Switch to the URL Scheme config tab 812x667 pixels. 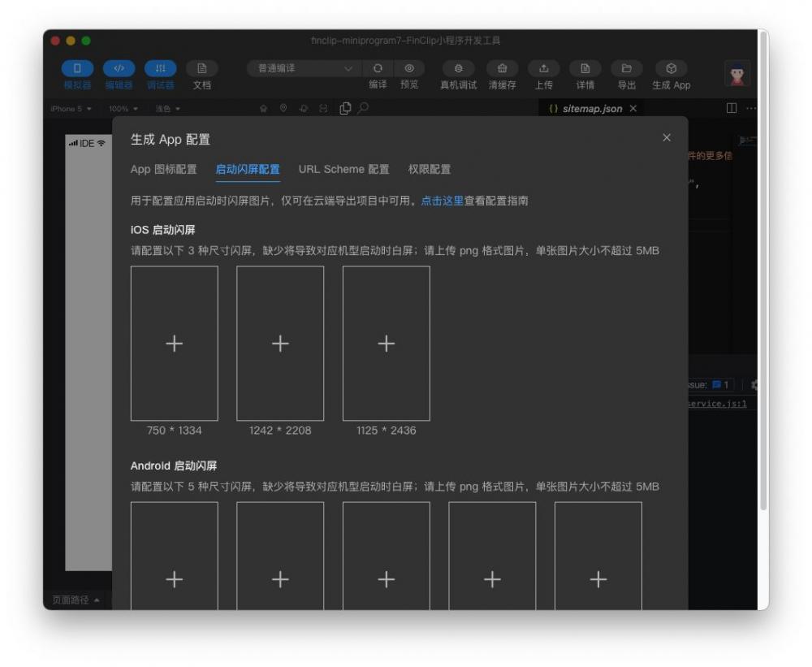pyautogui.click(x=343, y=169)
